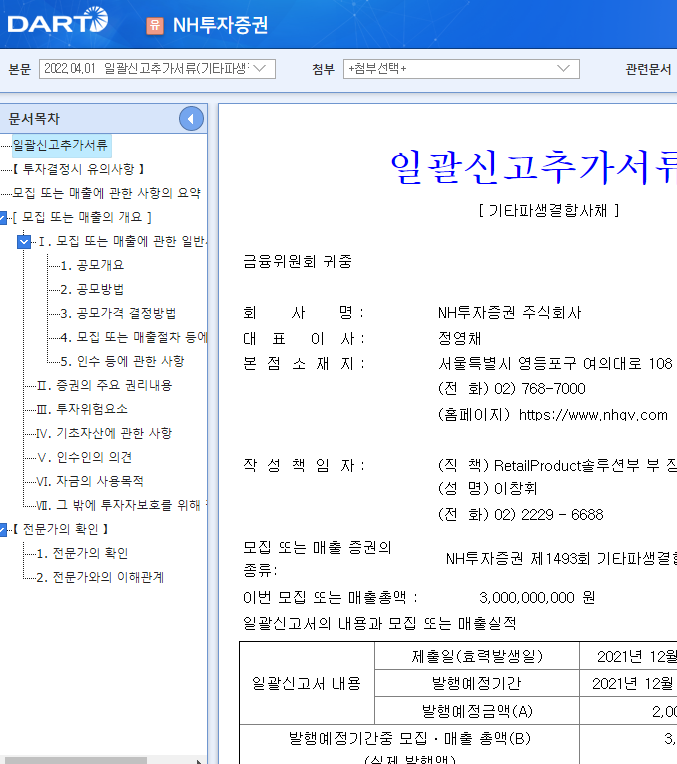Screen dimensions: 677x764
Task: Go to '2. 전문가와의 이해관계'
Action: click(100, 577)
